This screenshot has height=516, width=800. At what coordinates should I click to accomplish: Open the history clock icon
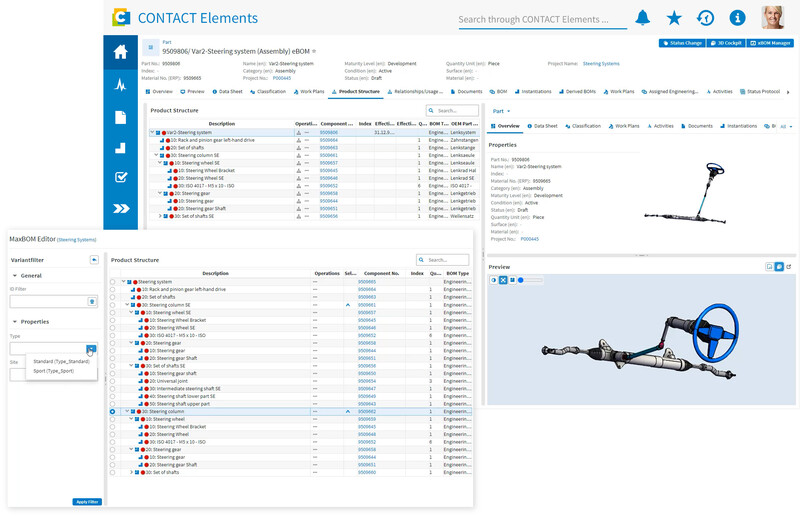706,18
